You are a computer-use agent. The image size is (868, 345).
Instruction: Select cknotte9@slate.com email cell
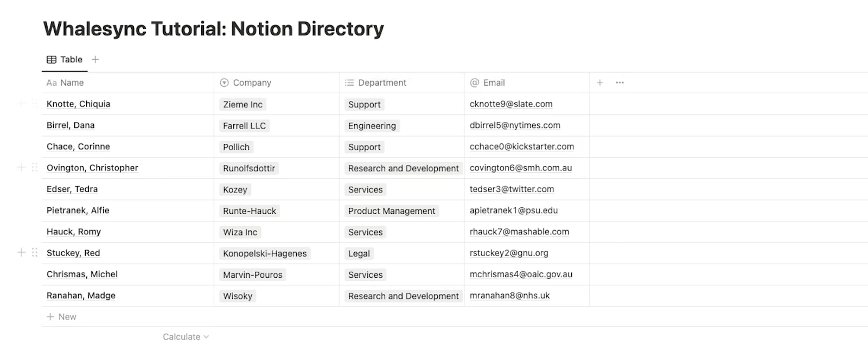pyautogui.click(x=527, y=104)
